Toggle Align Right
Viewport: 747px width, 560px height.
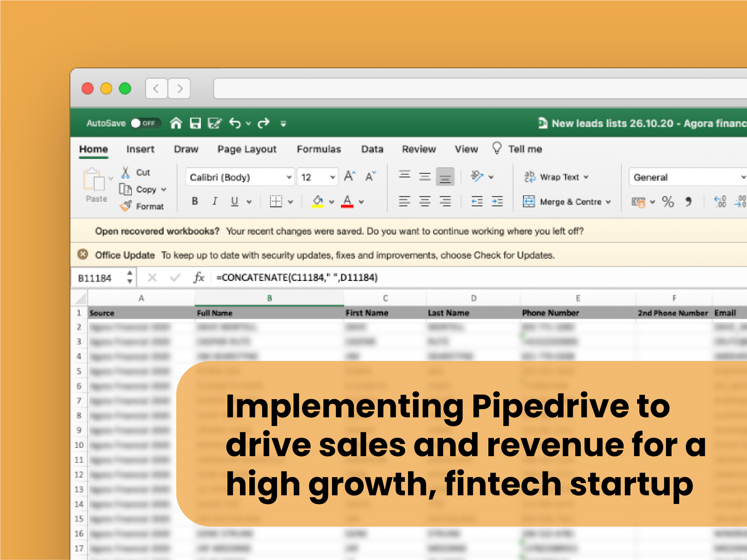445,201
